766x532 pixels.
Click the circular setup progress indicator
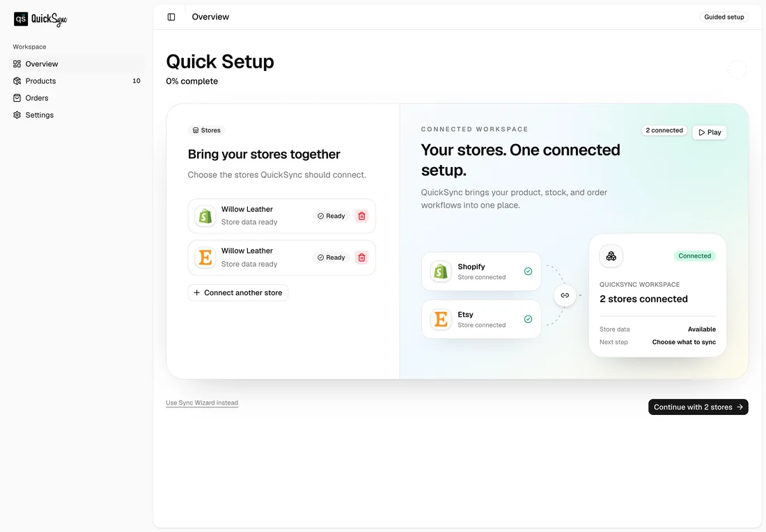(x=737, y=70)
